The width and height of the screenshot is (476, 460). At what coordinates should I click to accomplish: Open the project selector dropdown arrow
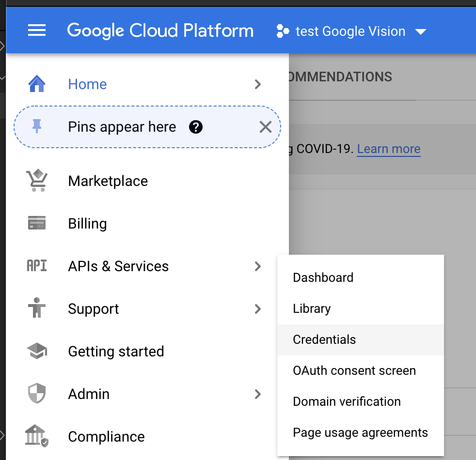421,31
